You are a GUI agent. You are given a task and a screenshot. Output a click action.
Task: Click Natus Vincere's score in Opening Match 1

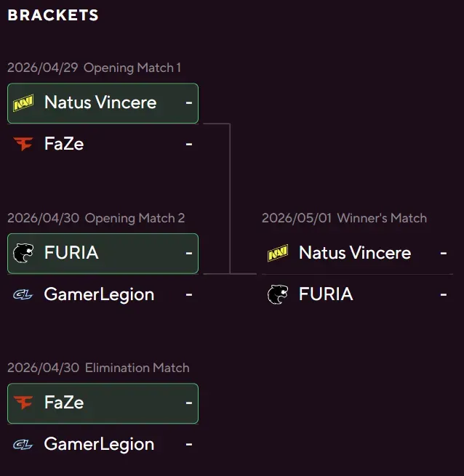189,102
